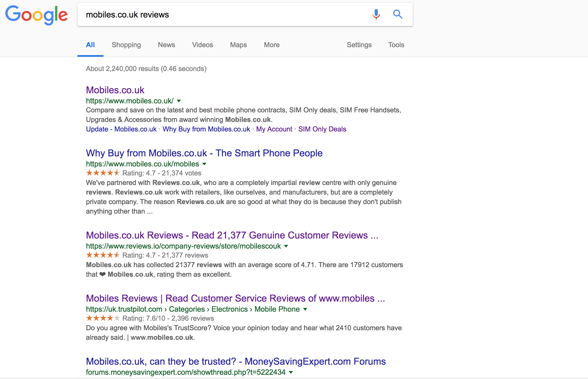Click the Google logo
Viewport: 588px width, 379px height.
point(36,15)
